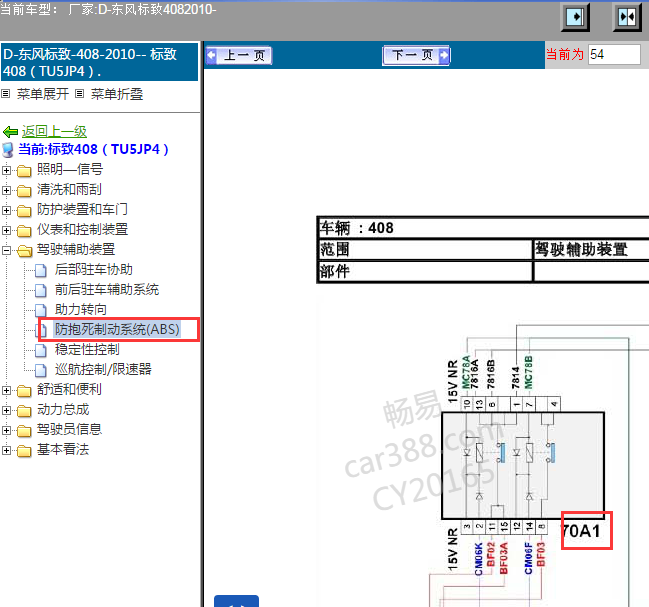649x607 pixels.
Task: Click the 菜单折叠 collapse-all menu icon
Action: 79,94
